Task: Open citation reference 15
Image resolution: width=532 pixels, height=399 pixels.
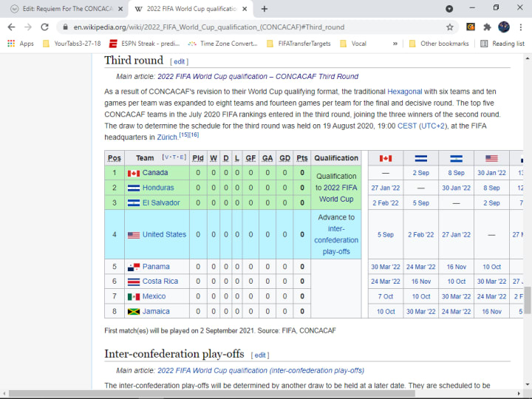Action: click(x=184, y=134)
